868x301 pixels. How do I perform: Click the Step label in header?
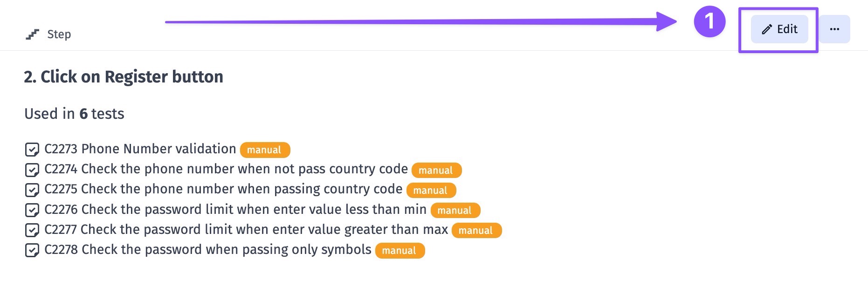pyautogui.click(x=59, y=34)
